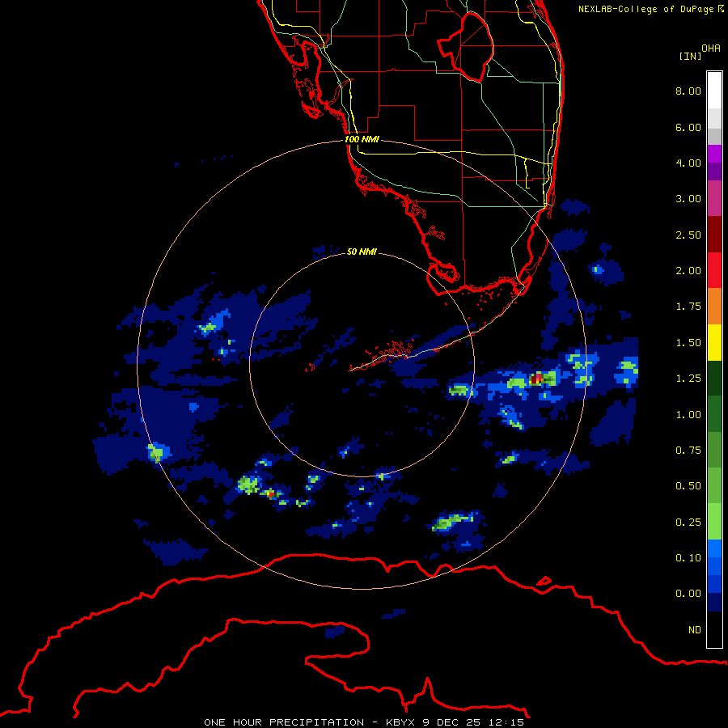Click the 1.75 legend value
The image size is (728, 728).
click(x=688, y=307)
